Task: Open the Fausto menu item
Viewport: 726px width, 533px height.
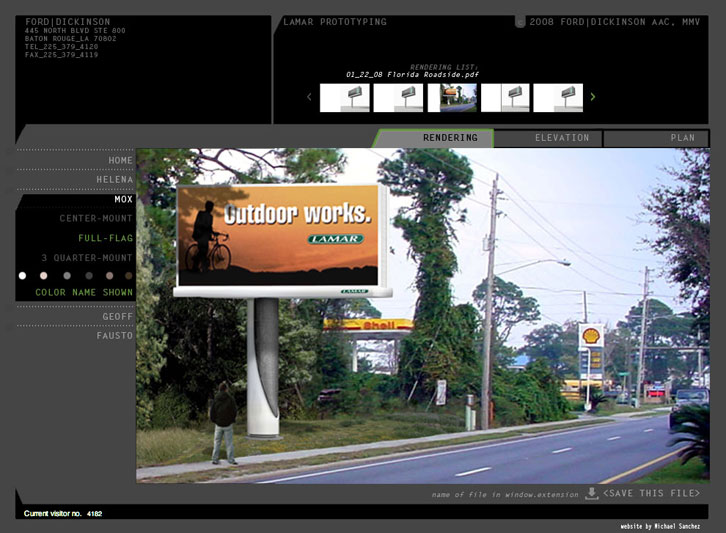Action: point(115,336)
